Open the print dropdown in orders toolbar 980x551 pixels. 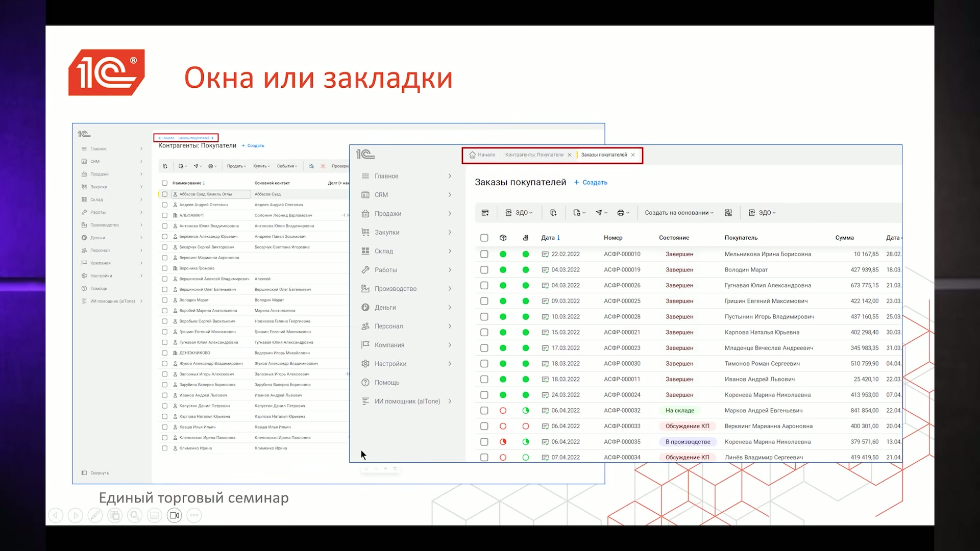coord(623,213)
